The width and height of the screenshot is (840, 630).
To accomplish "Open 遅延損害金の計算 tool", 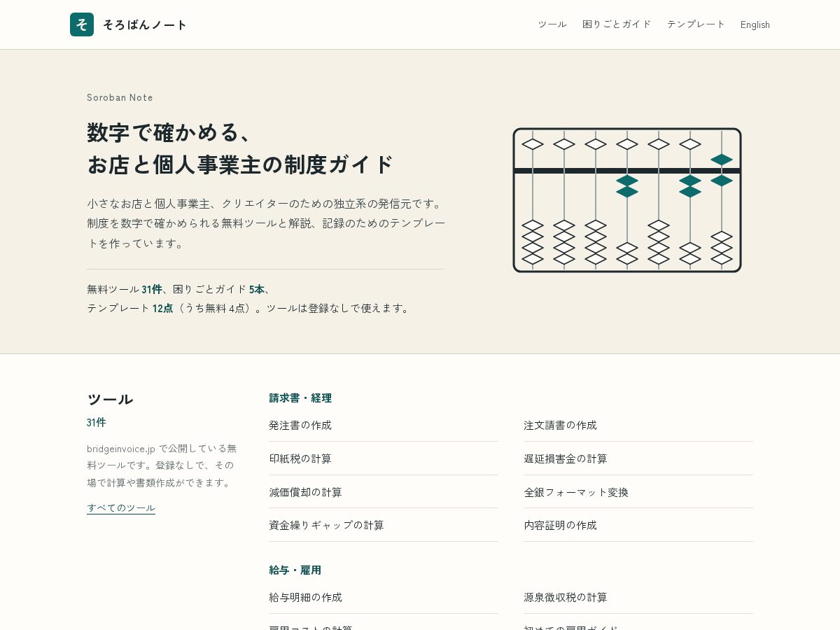I will [x=638, y=458].
